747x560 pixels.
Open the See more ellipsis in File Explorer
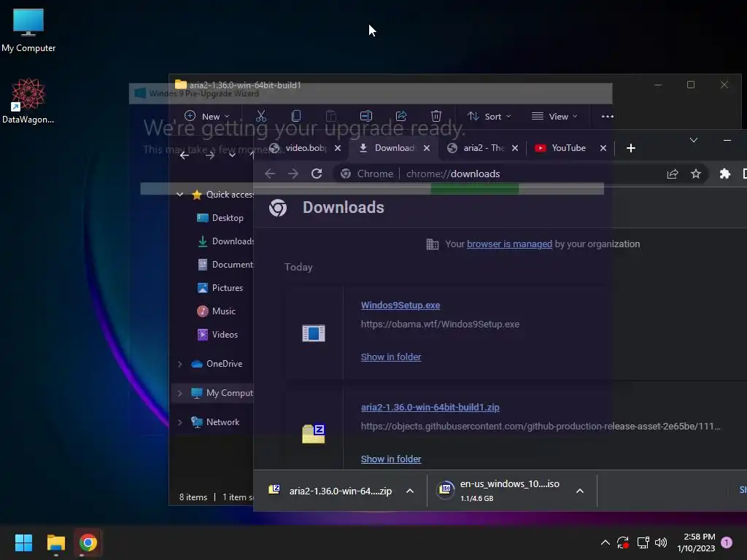coord(608,116)
